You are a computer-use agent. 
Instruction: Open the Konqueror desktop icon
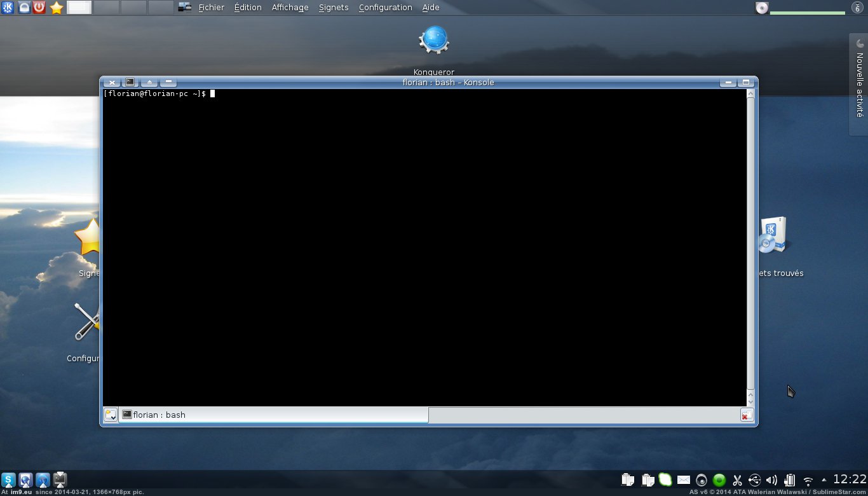tap(434, 41)
